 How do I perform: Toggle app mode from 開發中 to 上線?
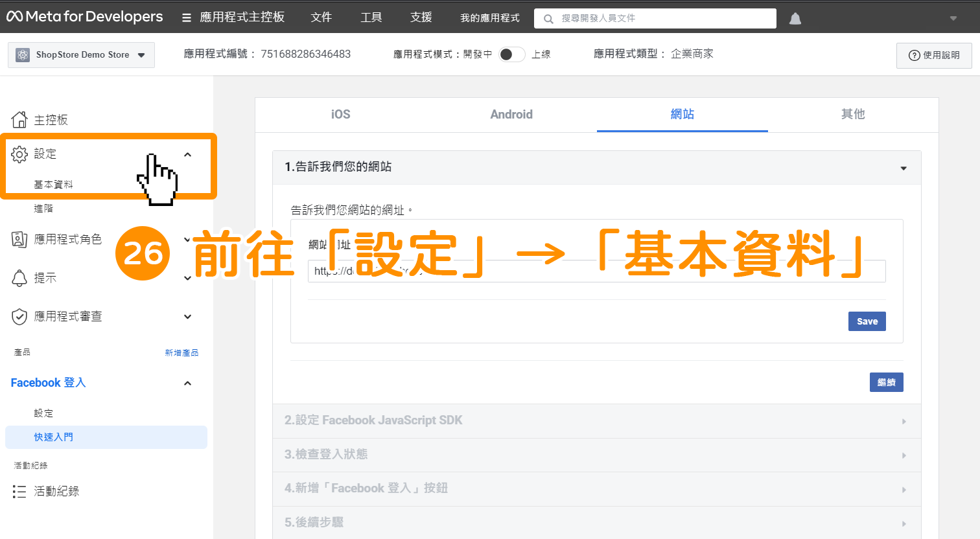coord(512,54)
